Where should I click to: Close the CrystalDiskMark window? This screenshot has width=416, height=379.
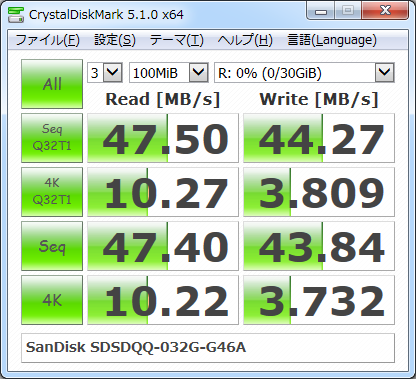(x=385, y=11)
